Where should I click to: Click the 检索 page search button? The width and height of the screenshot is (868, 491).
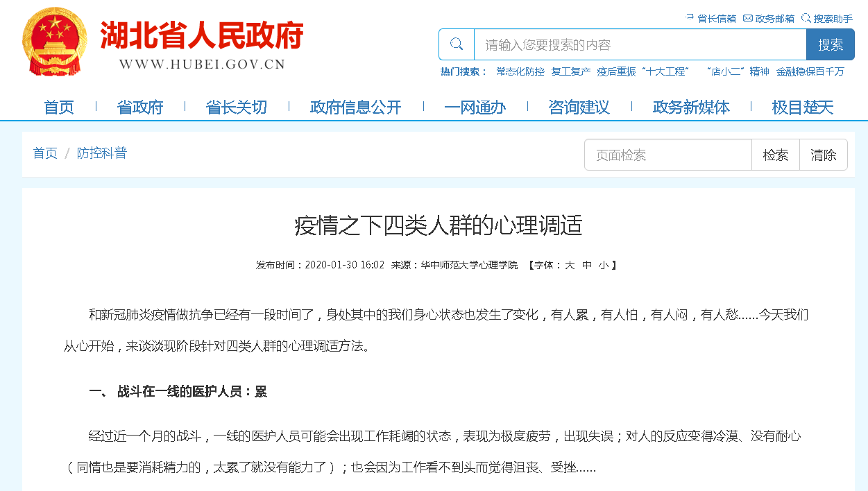click(776, 155)
